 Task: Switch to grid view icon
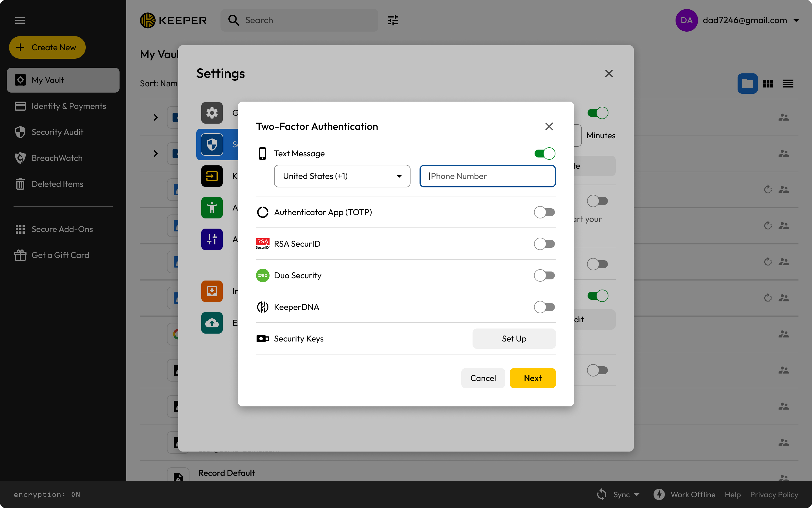click(x=768, y=84)
